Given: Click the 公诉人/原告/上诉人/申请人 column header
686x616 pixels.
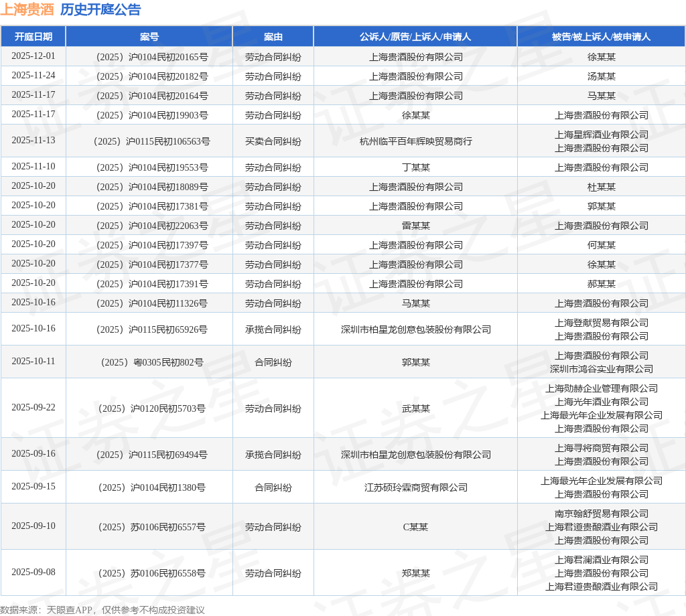Looking at the screenshot, I should [x=415, y=37].
